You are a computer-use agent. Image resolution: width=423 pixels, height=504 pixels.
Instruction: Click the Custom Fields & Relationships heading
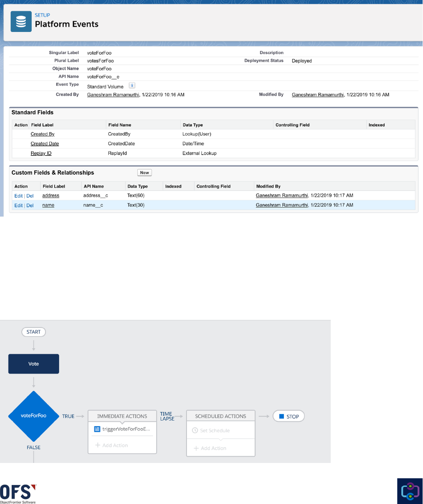click(53, 173)
